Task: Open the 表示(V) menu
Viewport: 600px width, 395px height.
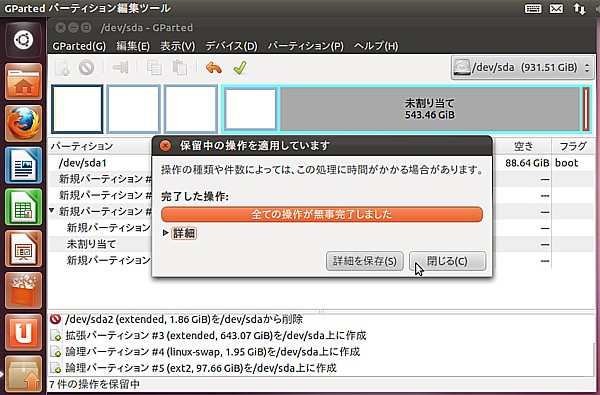Action: click(177, 46)
